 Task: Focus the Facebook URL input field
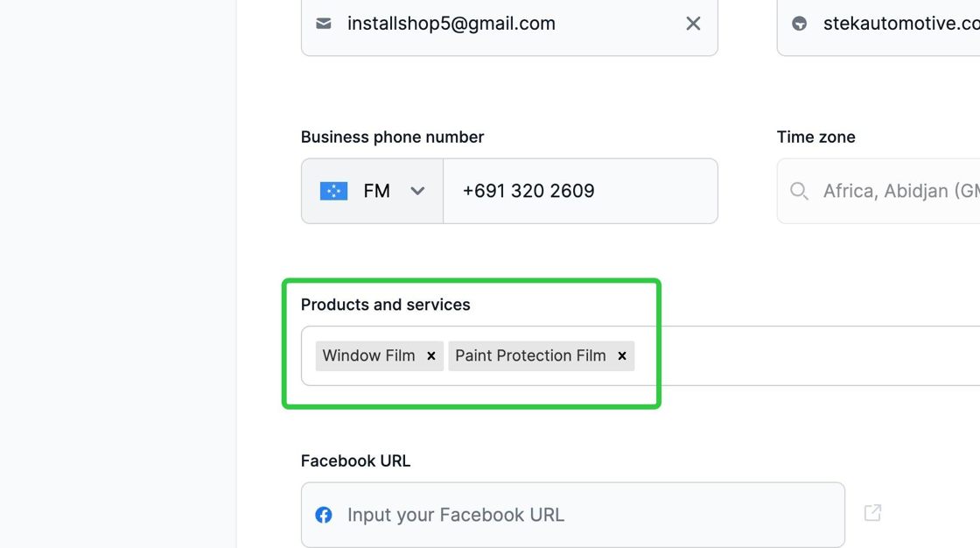coord(577,515)
